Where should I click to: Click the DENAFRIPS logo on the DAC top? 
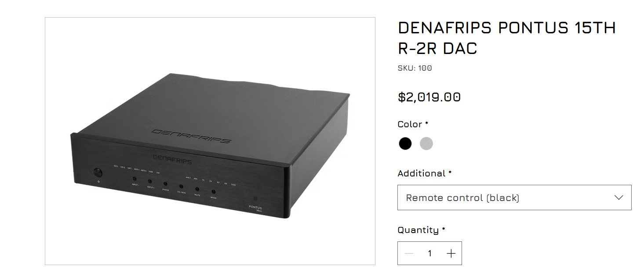[191, 136]
